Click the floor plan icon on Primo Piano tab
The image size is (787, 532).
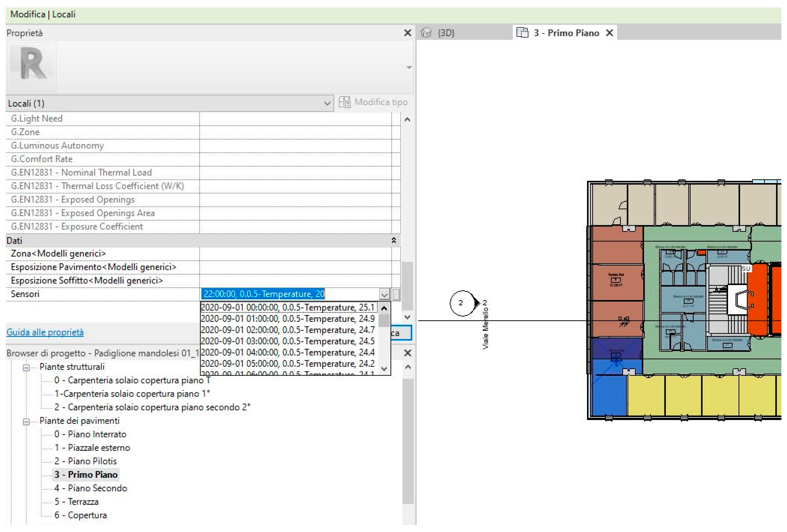point(522,33)
